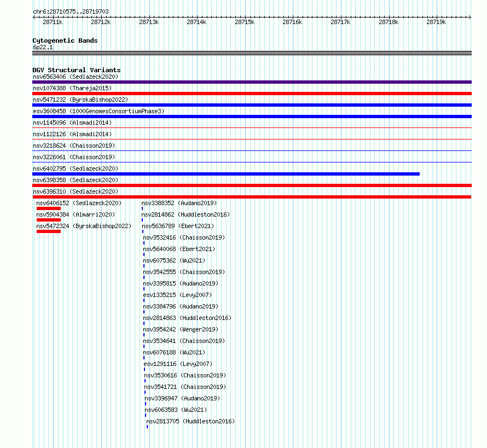The width and height of the screenshot is (487, 448).
Task: Open nsv1122126 (Alsmadi2014) label
Action: tap(72, 134)
